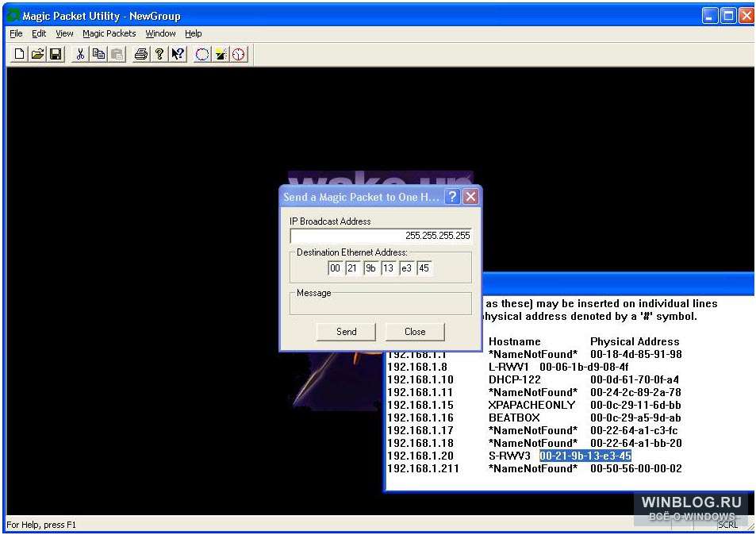Screen dimensions: 756x535
Task: Click the Print toolbar icon
Action: click(x=140, y=54)
